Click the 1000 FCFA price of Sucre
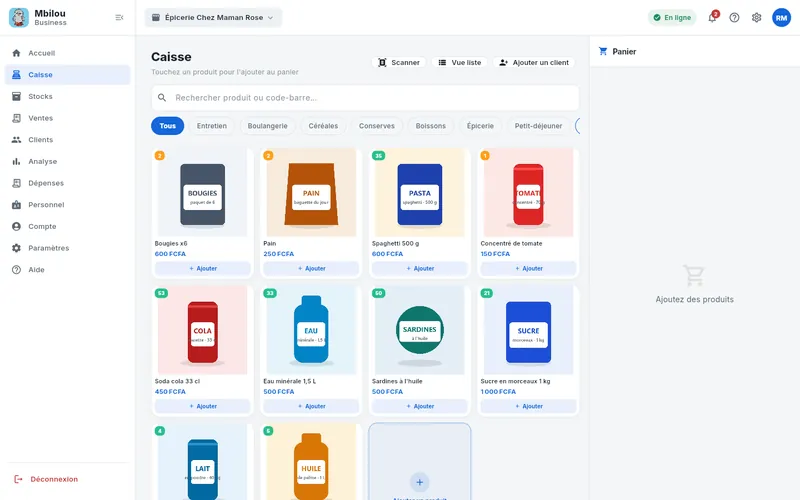Image resolution: width=800 pixels, height=500 pixels. (498, 392)
